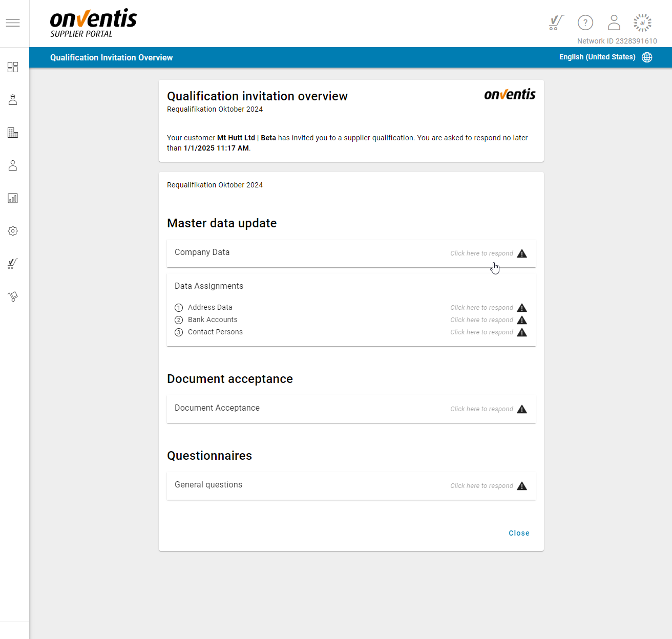672x639 pixels.
Task: Open the hand truck sidebar icon
Action: (x=13, y=296)
